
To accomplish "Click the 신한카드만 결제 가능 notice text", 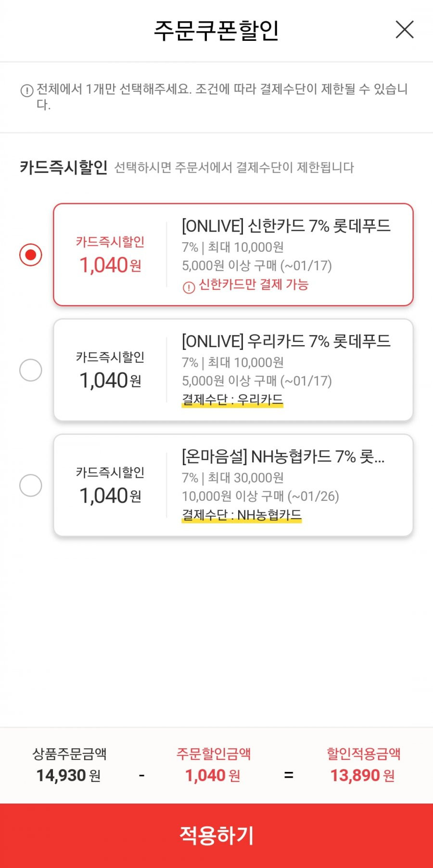I will (254, 285).
